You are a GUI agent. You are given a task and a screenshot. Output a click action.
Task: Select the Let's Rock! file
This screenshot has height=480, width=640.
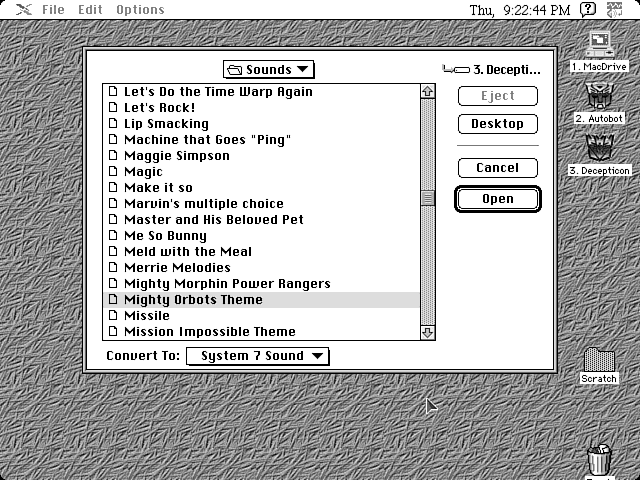tap(261, 107)
